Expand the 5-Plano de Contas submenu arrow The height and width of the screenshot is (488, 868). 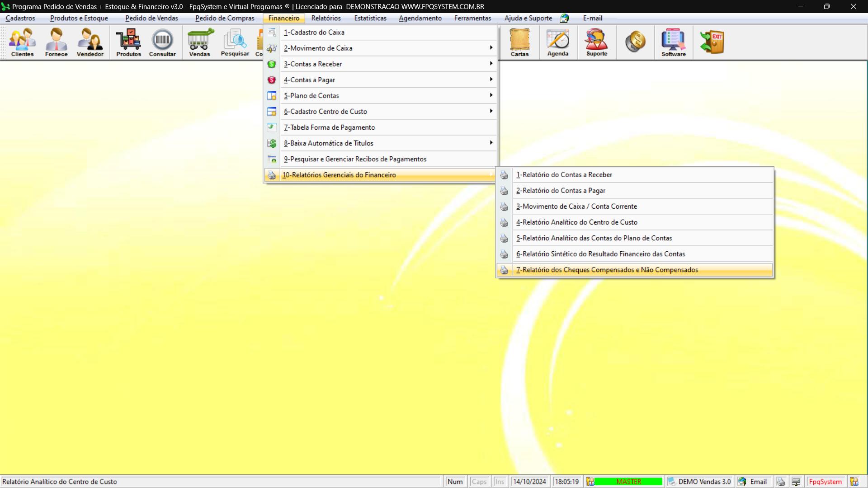pos(491,95)
